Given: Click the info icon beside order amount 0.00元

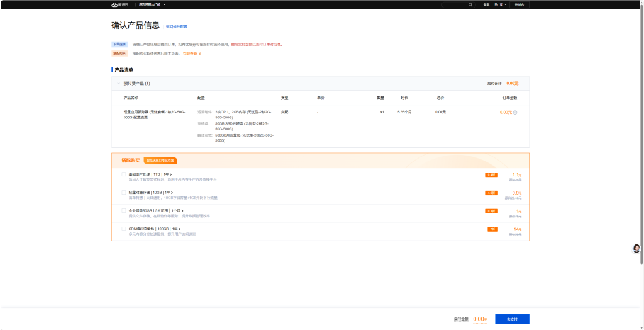Looking at the screenshot, I should (515, 112).
